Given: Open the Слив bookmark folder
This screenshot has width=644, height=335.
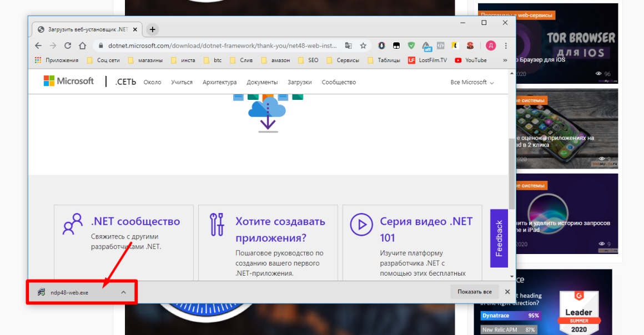Looking at the screenshot, I should pos(241,60).
